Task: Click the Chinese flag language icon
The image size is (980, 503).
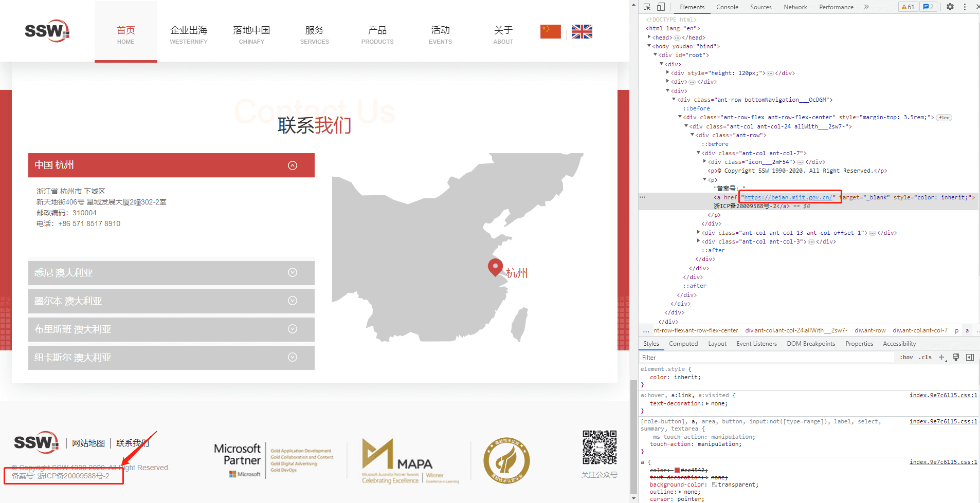Action: pyautogui.click(x=550, y=32)
